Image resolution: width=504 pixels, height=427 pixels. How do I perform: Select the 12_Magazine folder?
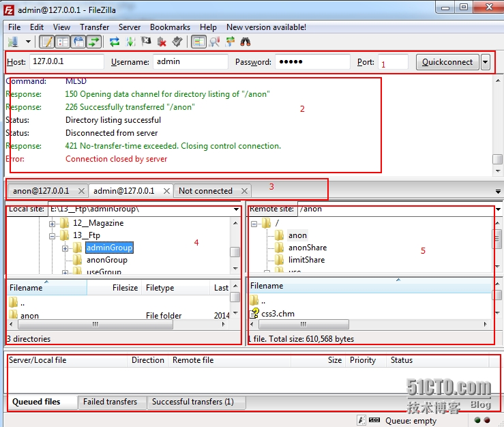98,223
